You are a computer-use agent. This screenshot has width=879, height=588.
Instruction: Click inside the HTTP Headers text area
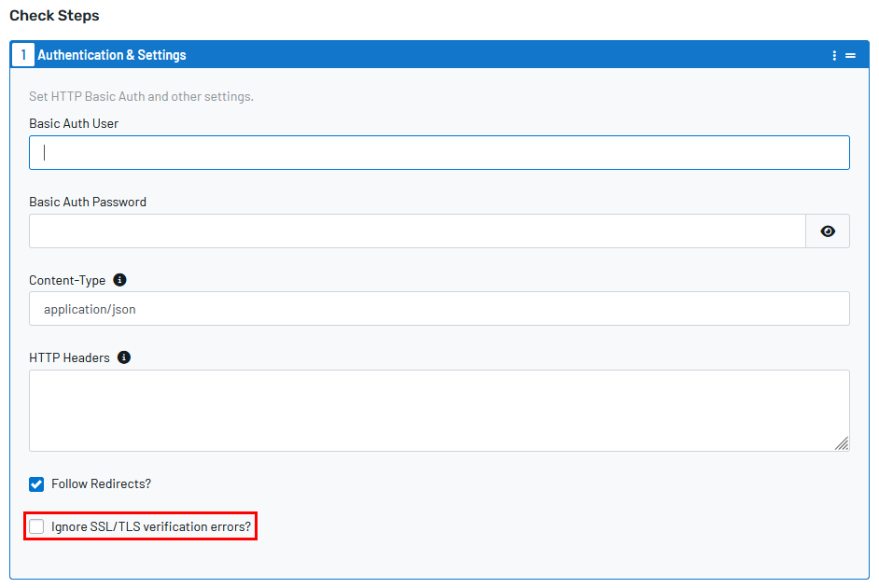coord(439,411)
